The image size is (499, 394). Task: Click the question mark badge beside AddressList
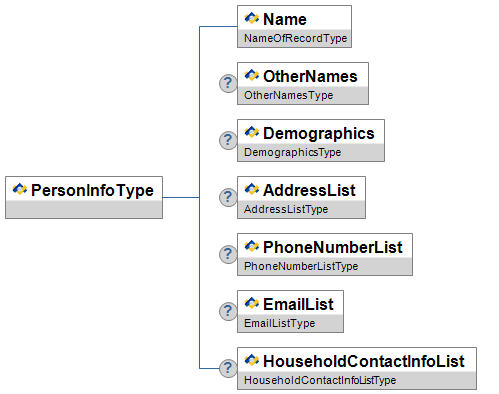click(228, 197)
